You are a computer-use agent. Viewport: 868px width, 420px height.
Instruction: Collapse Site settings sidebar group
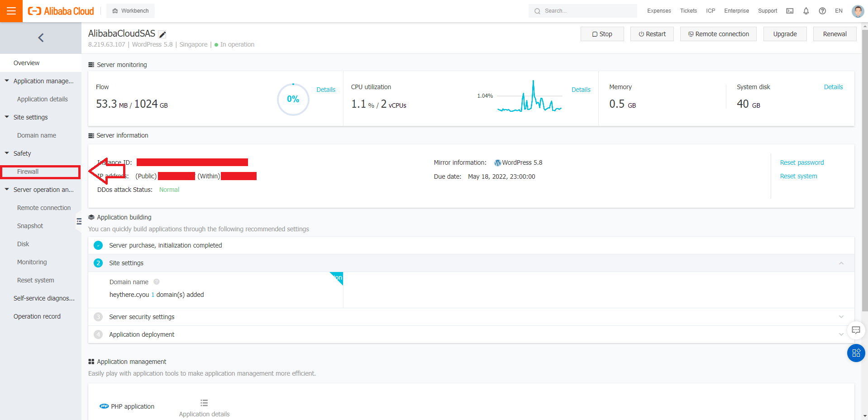point(7,117)
